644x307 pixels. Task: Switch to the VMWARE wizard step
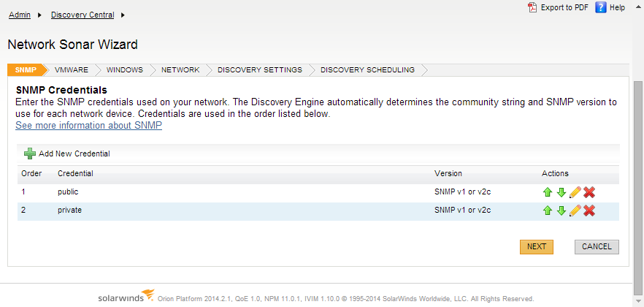pyautogui.click(x=72, y=70)
